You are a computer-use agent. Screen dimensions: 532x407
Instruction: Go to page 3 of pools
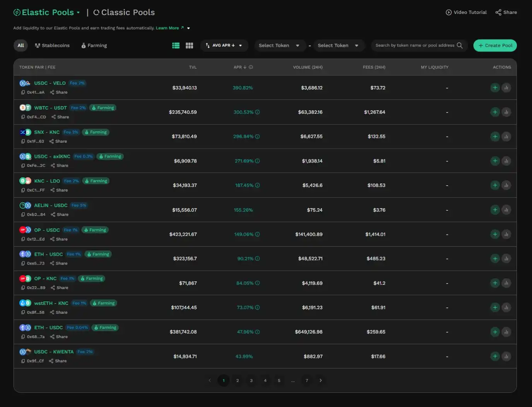pos(251,380)
